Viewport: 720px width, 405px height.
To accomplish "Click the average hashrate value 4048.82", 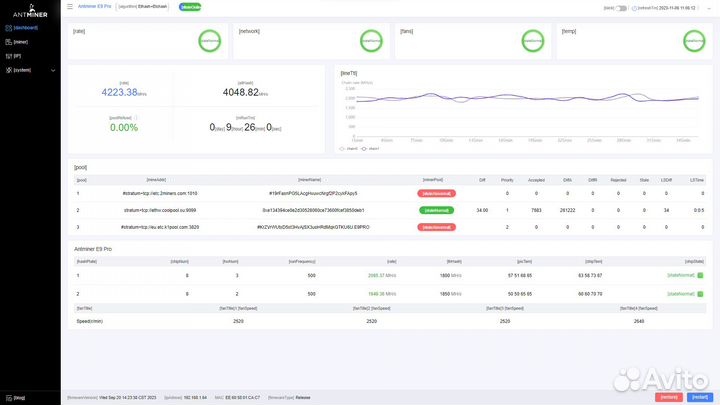I will 241,92.
